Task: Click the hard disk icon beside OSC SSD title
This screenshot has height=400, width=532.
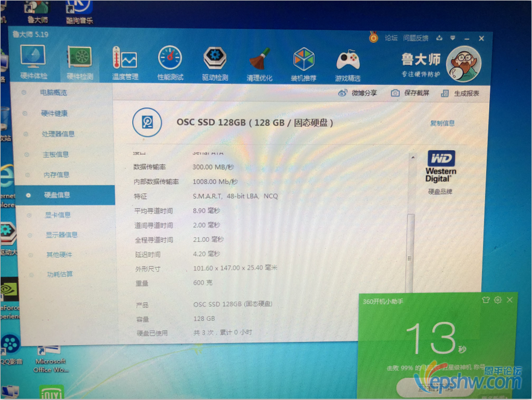Action: coord(147,122)
